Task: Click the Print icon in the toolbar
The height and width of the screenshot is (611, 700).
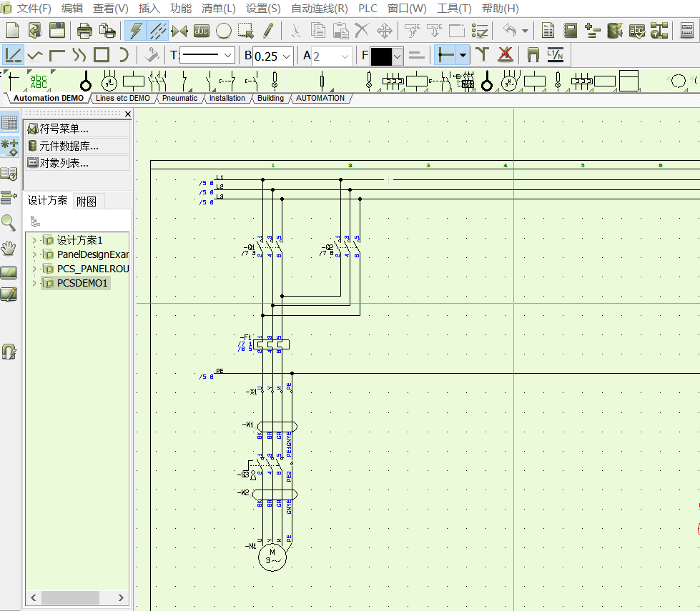Action: (x=84, y=30)
